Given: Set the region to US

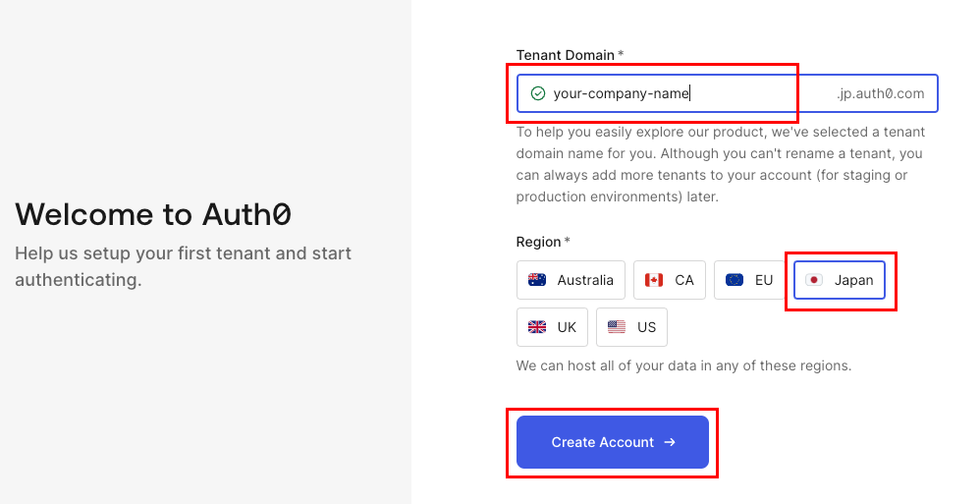Looking at the screenshot, I should pyautogui.click(x=631, y=327).
